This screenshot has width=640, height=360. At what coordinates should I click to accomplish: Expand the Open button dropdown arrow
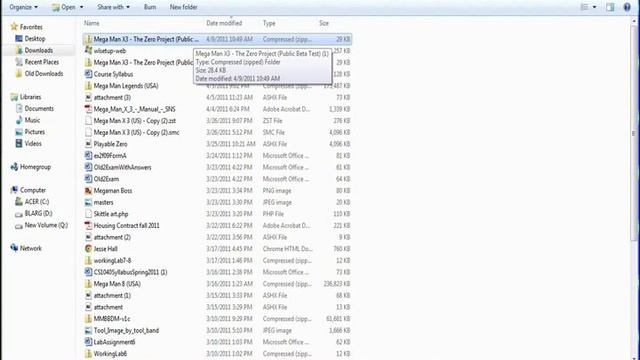pos(81,7)
